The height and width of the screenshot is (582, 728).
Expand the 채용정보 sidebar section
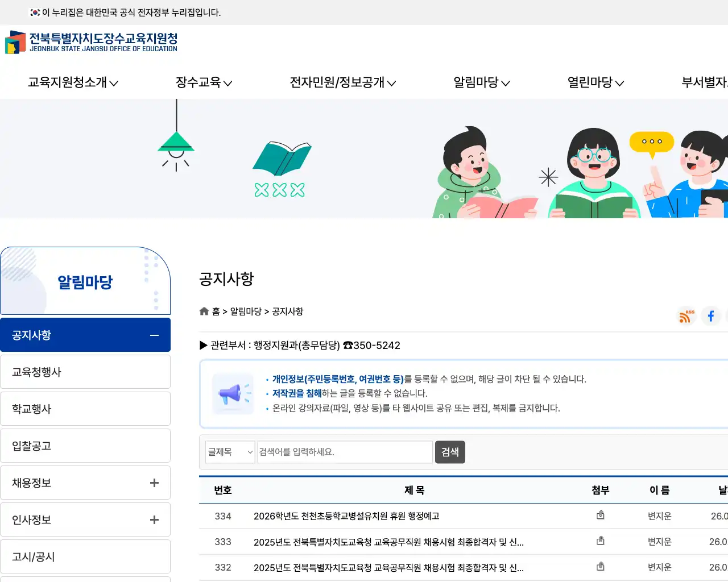[154, 482]
